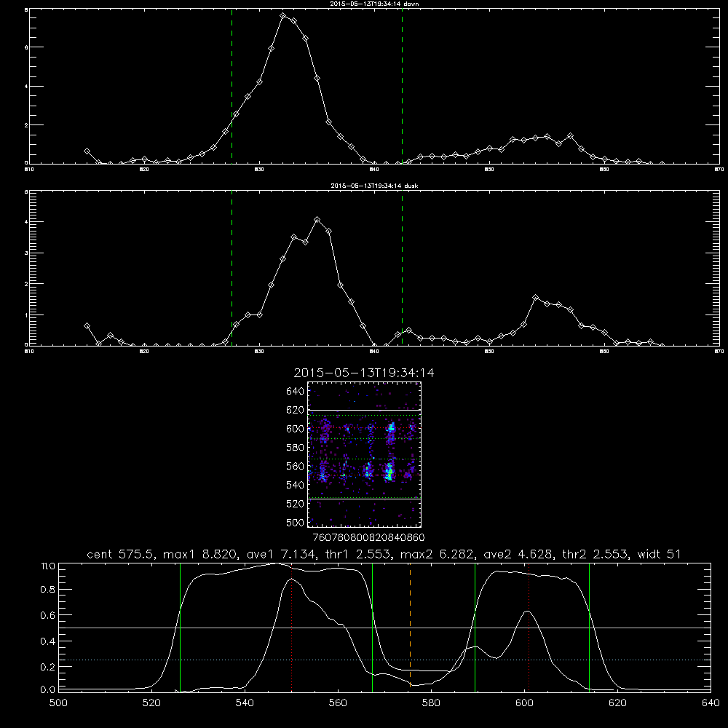
Task: Click the 'max2 6.282' value in bottom title
Action: pos(438,554)
